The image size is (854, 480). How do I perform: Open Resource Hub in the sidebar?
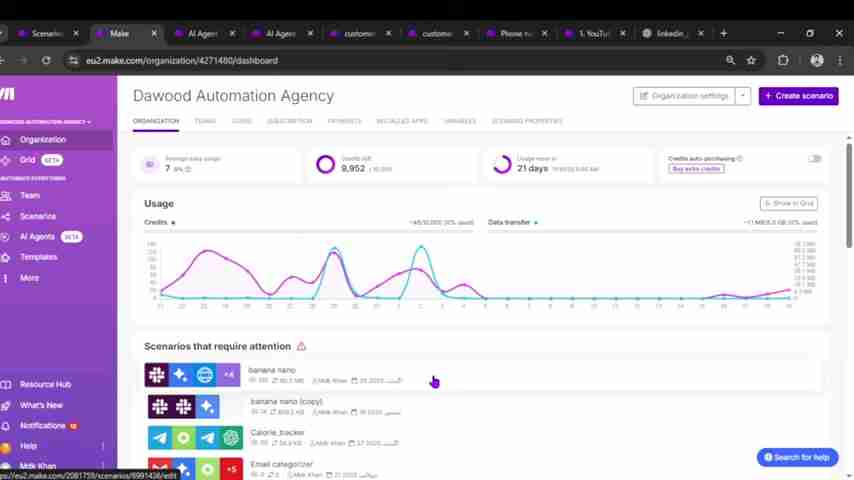tap(45, 385)
